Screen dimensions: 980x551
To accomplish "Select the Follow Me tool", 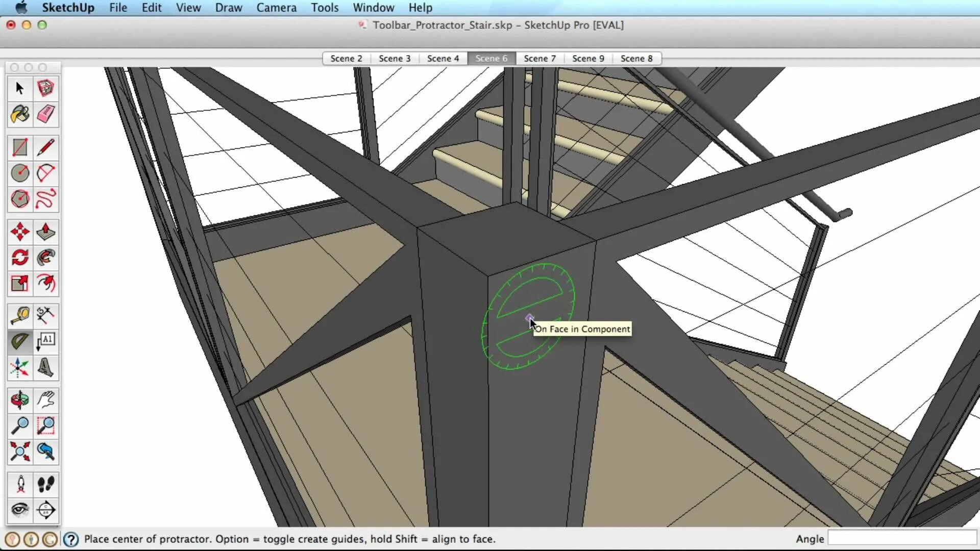I will (46, 258).
